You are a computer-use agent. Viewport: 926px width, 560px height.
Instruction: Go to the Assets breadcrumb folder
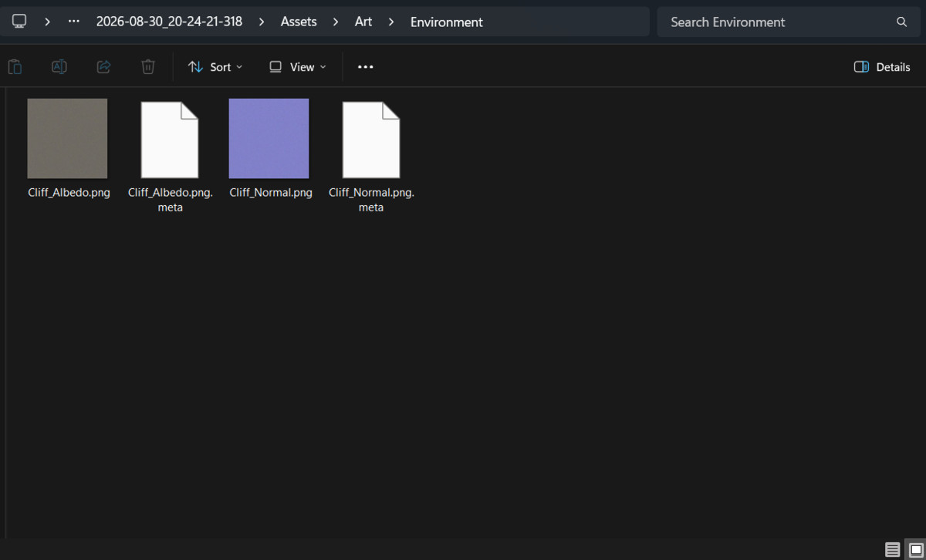point(299,22)
